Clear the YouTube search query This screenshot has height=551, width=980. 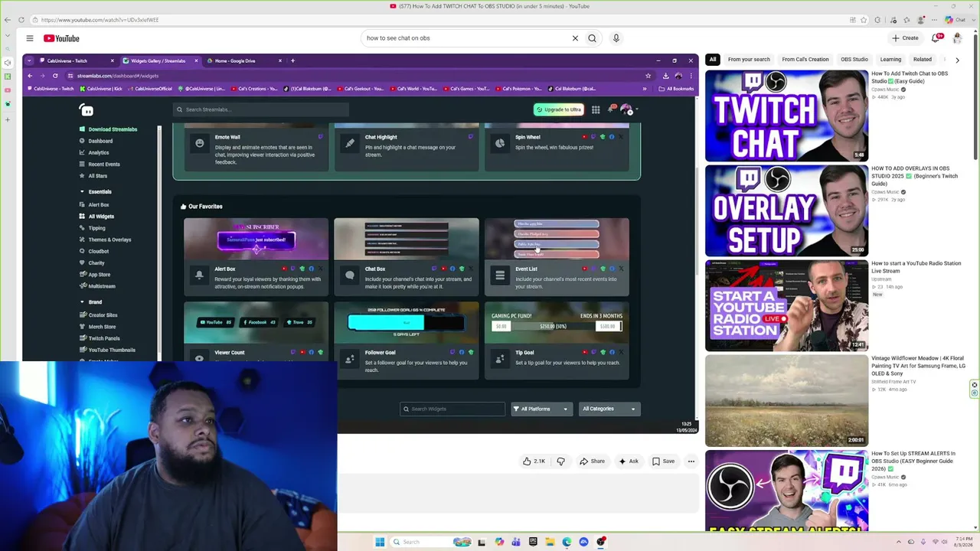pyautogui.click(x=575, y=38)
